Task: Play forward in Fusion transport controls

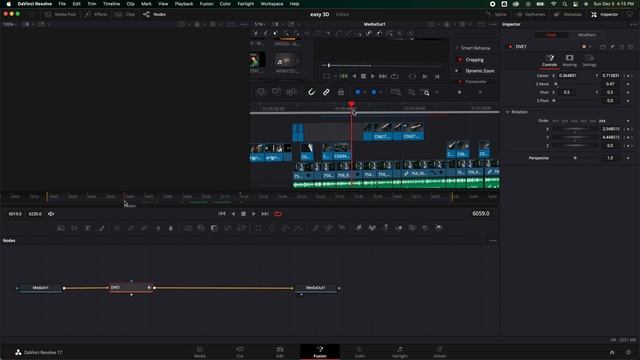Action: tap(253, 213)
